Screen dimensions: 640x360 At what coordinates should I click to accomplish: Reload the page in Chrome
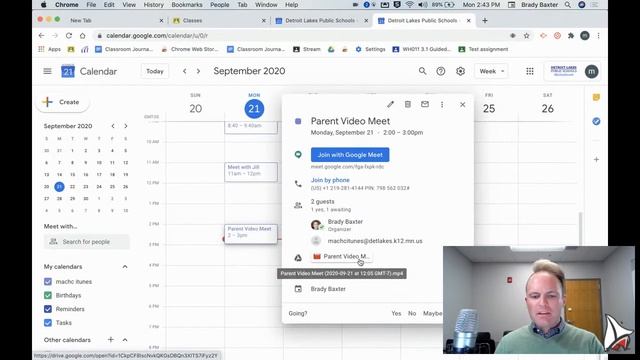pos(69,36)
